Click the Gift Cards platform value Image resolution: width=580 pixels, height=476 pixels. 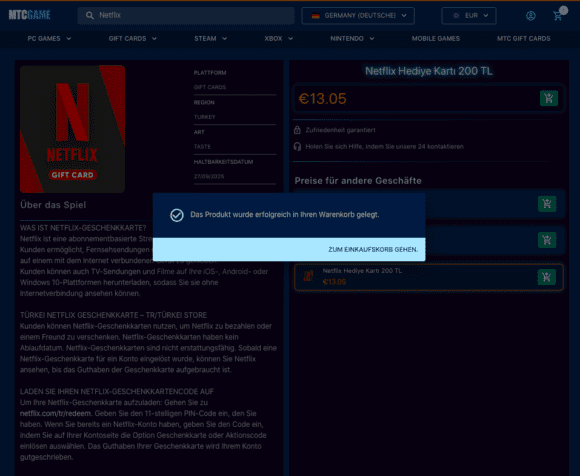210,87
